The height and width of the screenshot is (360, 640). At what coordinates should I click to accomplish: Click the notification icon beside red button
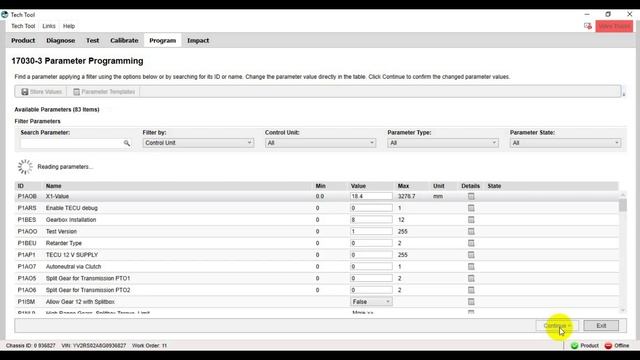(588, 26)
